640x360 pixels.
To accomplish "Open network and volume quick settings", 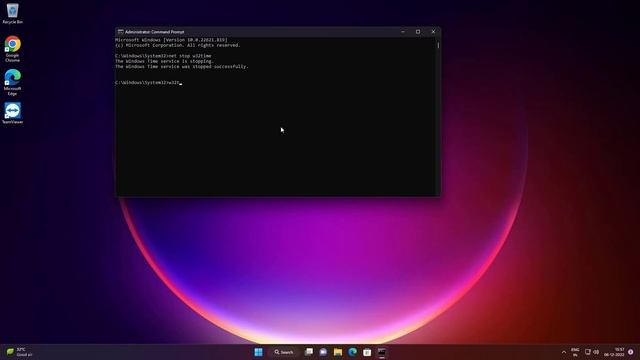I will coord(592,352).
